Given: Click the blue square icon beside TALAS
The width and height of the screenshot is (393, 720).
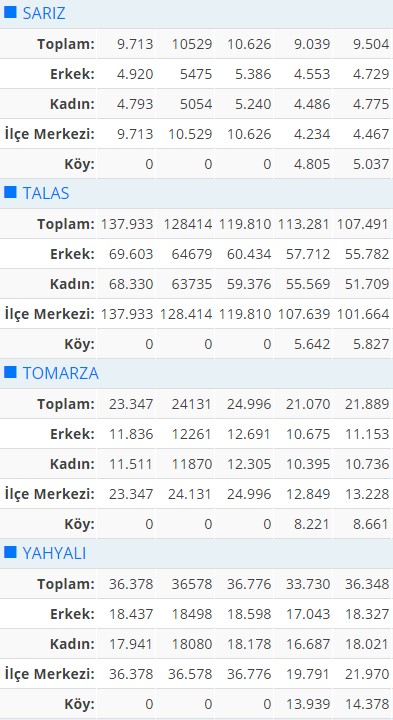Looking at the screenshot, I should click(10, 192).
